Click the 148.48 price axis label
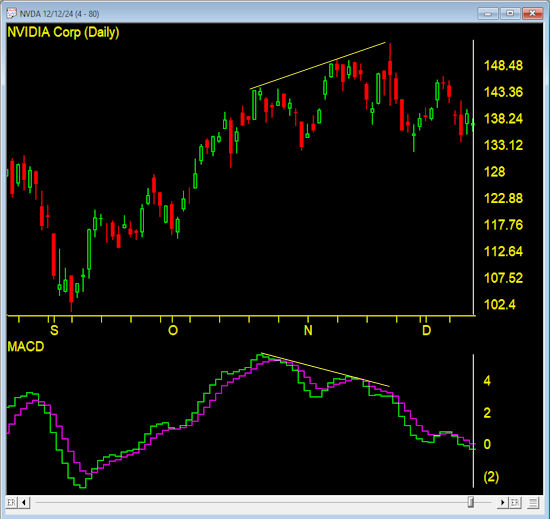 click(503, 66)
